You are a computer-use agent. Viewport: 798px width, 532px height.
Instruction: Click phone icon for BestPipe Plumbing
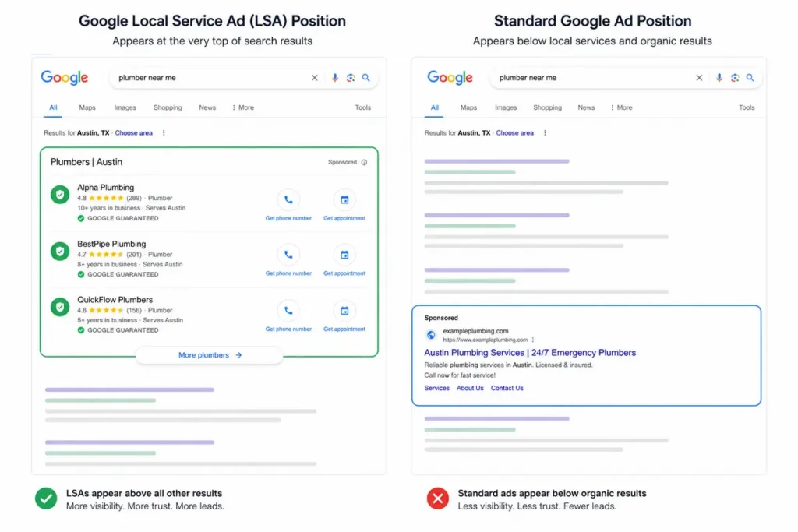click(288, 255)
